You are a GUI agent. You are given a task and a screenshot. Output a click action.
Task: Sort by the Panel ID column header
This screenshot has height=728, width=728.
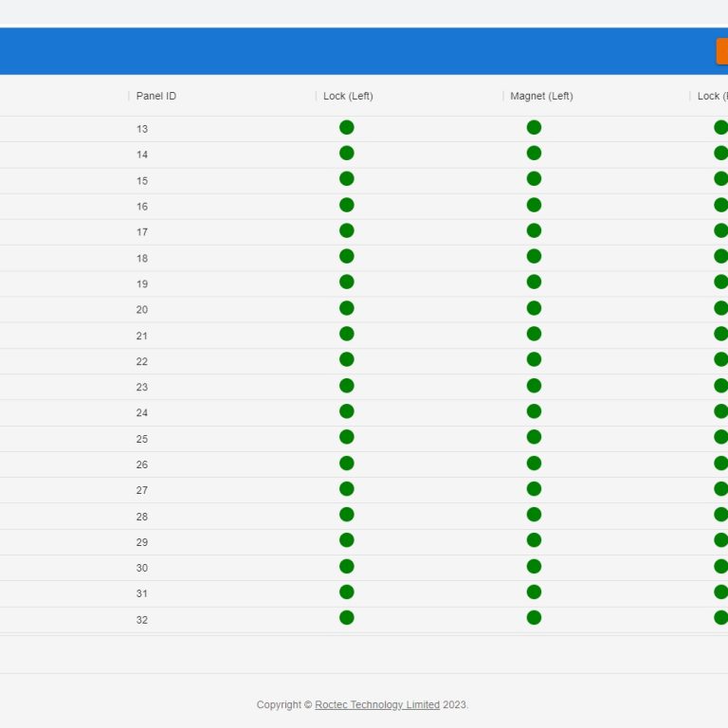156,96
